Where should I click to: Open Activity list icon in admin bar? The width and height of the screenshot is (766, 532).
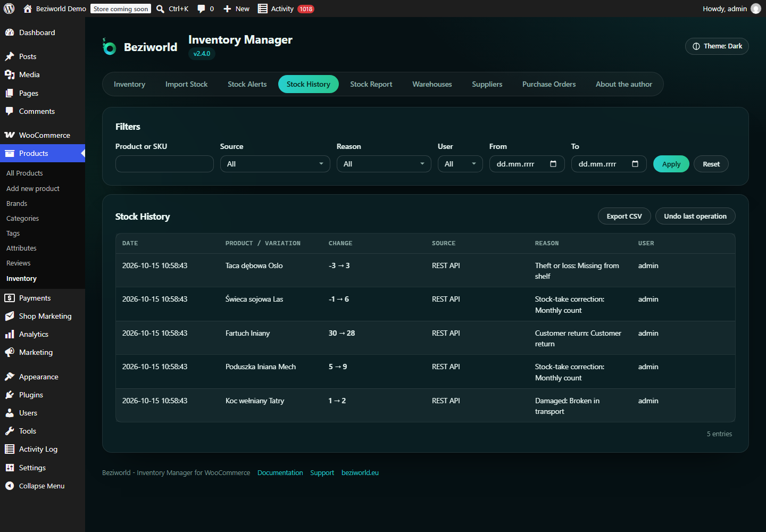(263, 9)
